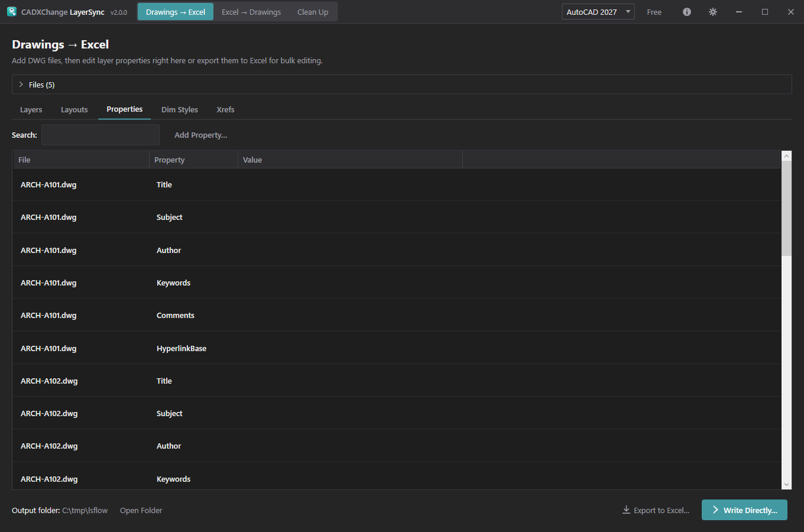Select the Properties tab
The width and height of the screenshot is (804, 532).
(125, 109)
